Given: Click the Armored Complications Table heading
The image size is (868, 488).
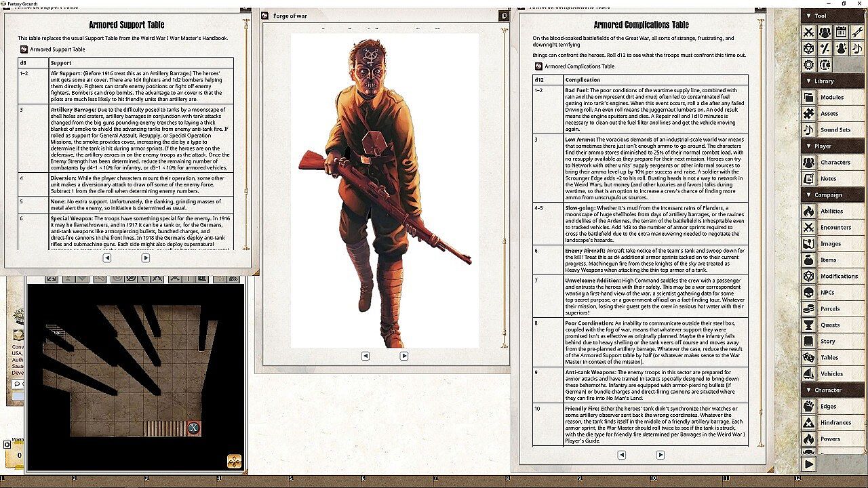Looking at the screenshot, I should (x=641, y=25).
